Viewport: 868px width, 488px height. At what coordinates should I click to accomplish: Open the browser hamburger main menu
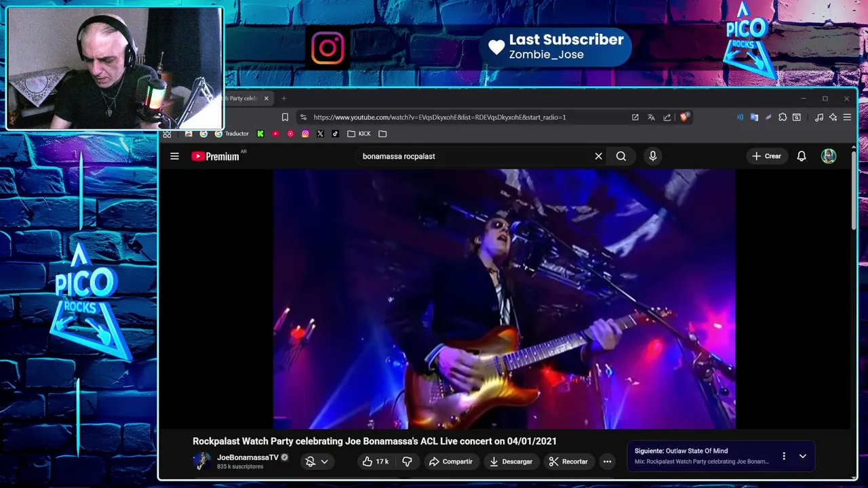847,117
